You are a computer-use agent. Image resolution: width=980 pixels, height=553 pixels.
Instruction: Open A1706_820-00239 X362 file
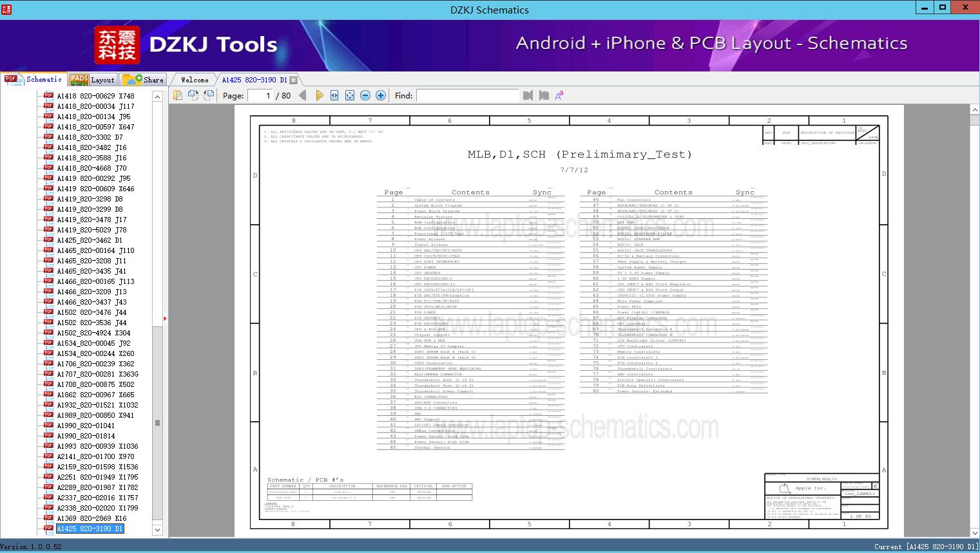point(95,364)
